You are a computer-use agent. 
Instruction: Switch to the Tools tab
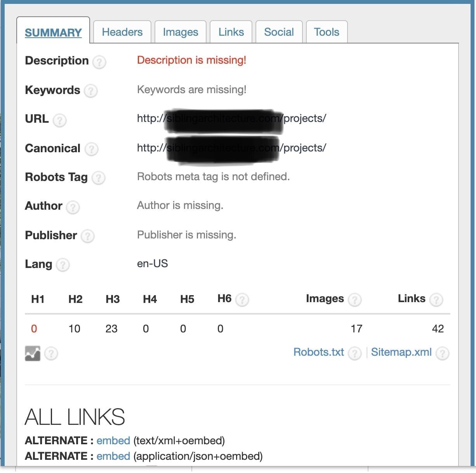point(327,32)
